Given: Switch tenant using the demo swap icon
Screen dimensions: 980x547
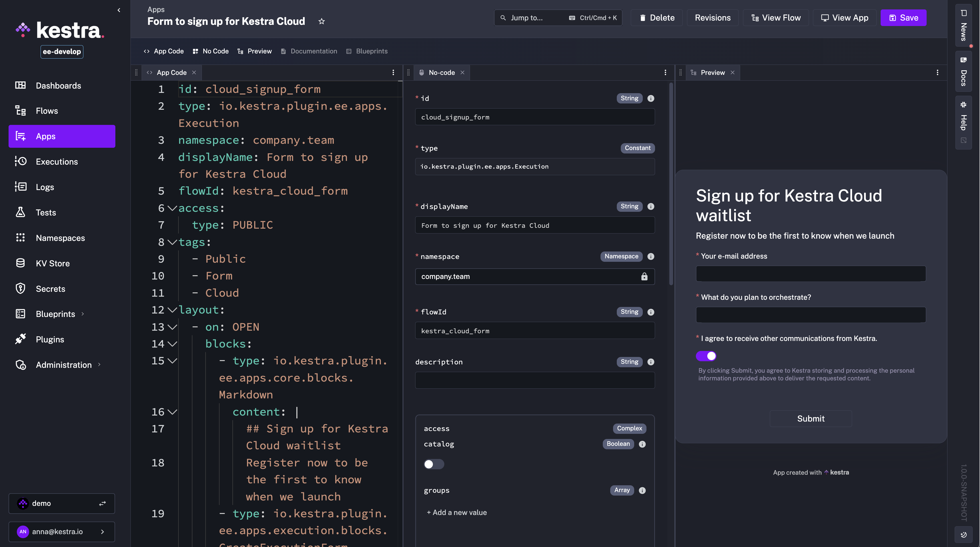Looking at the screenshot, I should coord(102,503).
